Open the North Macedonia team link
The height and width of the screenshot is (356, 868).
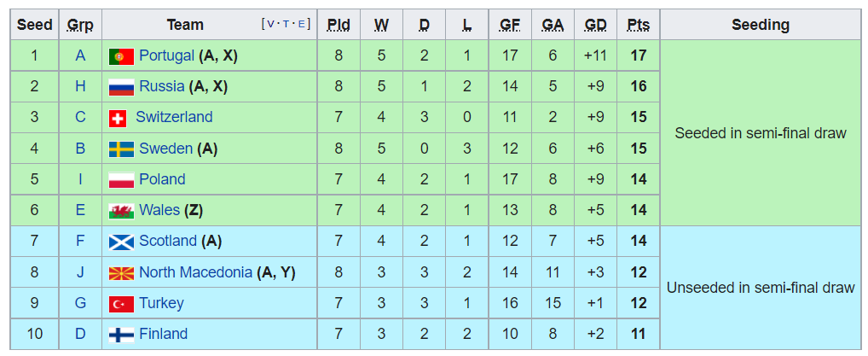click(x=195, y=272)
